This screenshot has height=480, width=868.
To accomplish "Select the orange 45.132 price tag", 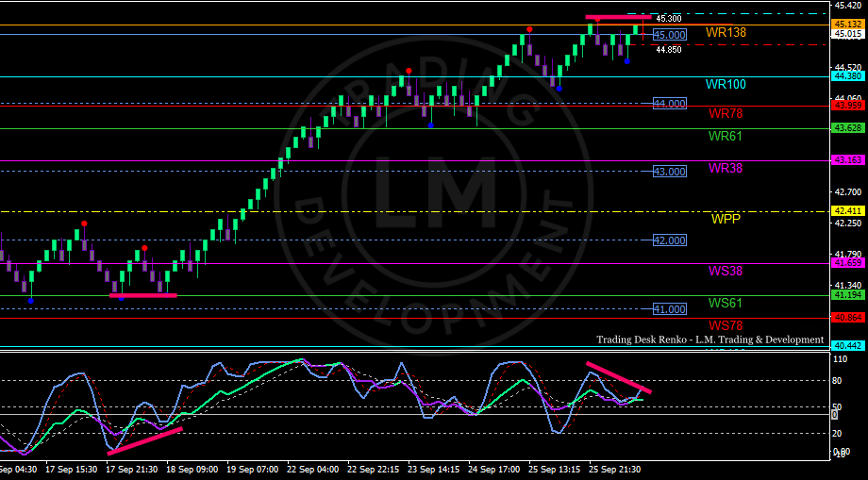I will coord(845,25).
